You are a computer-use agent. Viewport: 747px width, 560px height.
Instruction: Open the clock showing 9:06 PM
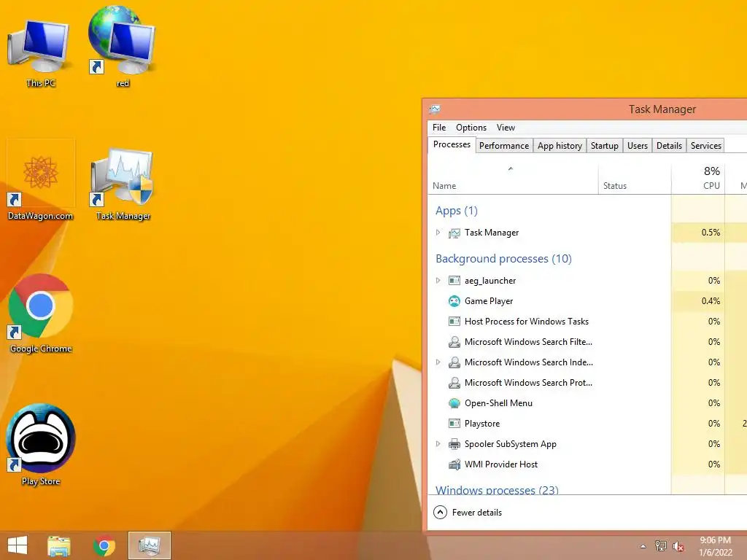(x=715, y=546)
